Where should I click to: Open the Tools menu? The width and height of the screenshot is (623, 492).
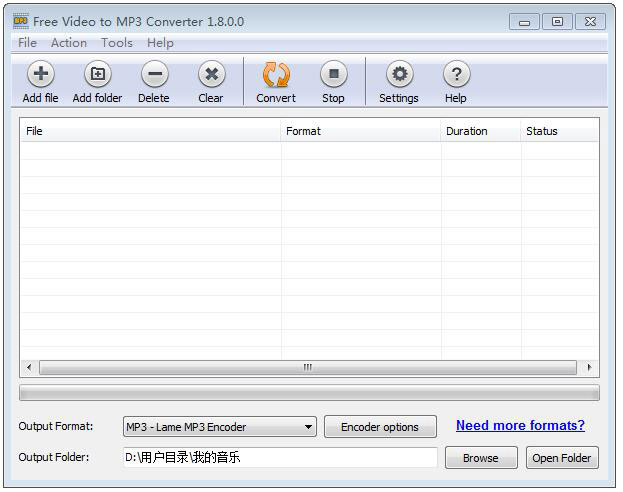117,43
